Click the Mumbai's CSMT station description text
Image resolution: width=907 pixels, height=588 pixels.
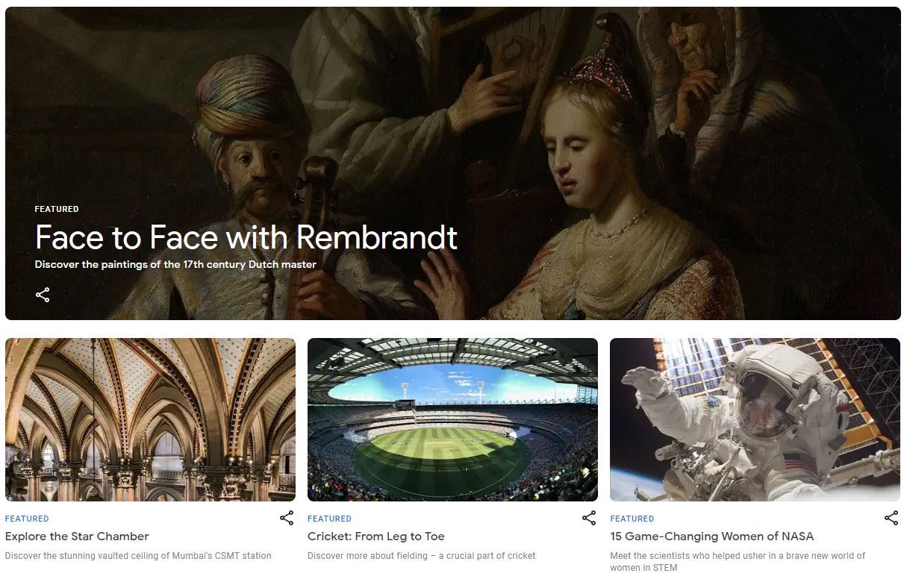138,555
